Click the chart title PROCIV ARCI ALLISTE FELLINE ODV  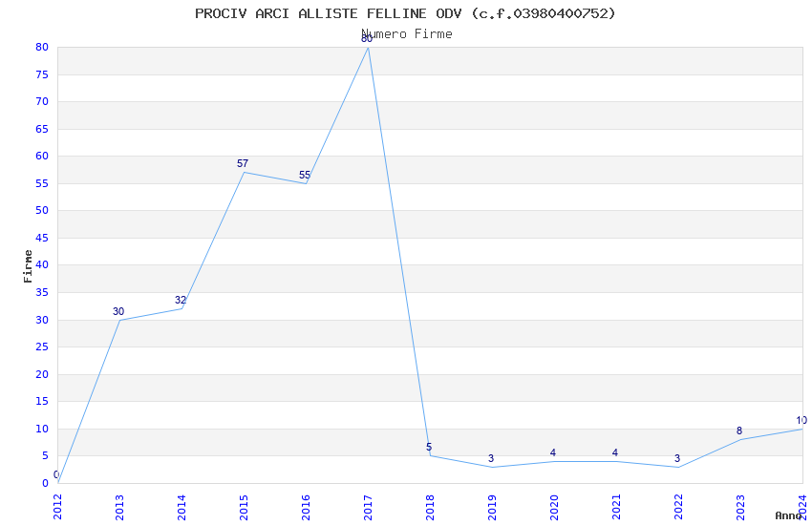coord(405,13)
